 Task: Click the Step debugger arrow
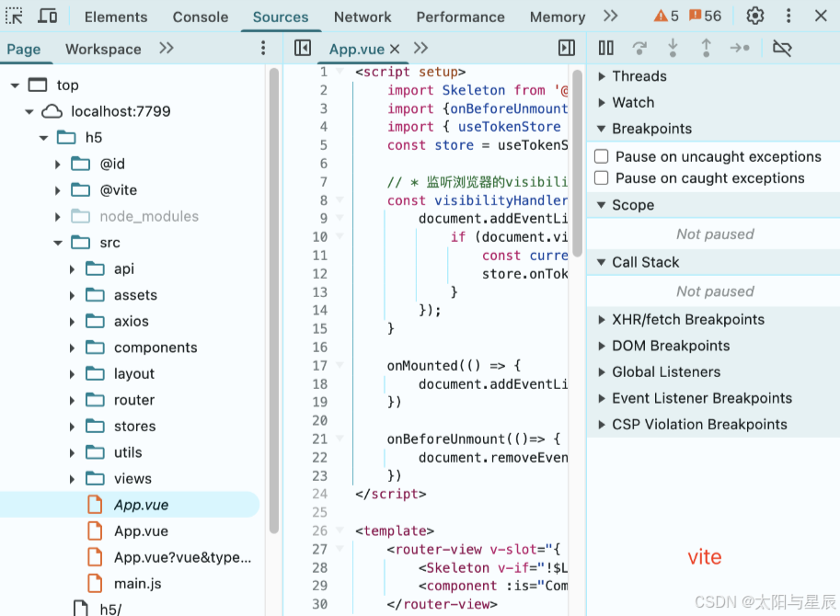tap(740, 48)
